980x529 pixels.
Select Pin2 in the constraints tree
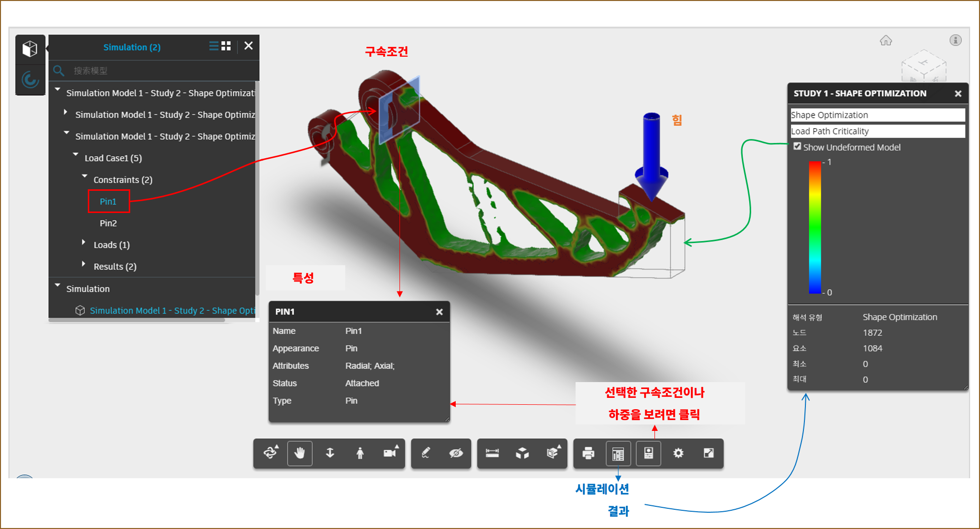108,223
